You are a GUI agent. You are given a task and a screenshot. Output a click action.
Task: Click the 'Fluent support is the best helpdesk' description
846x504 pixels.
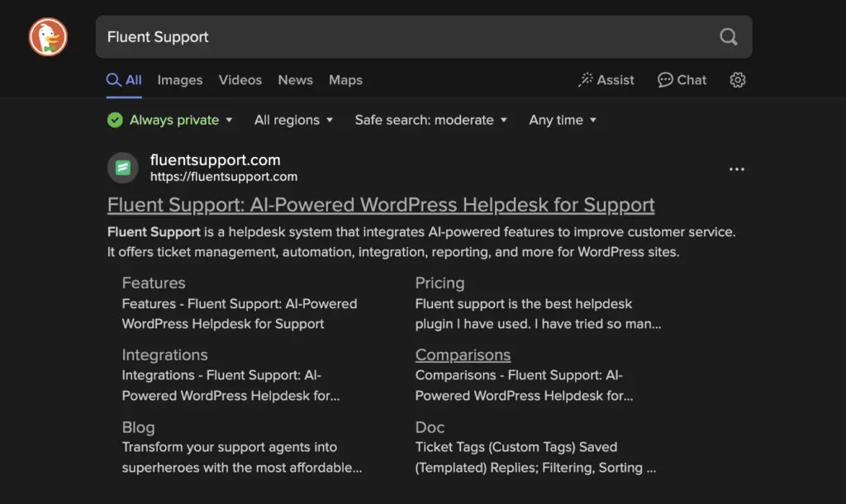tap(538, 313)
